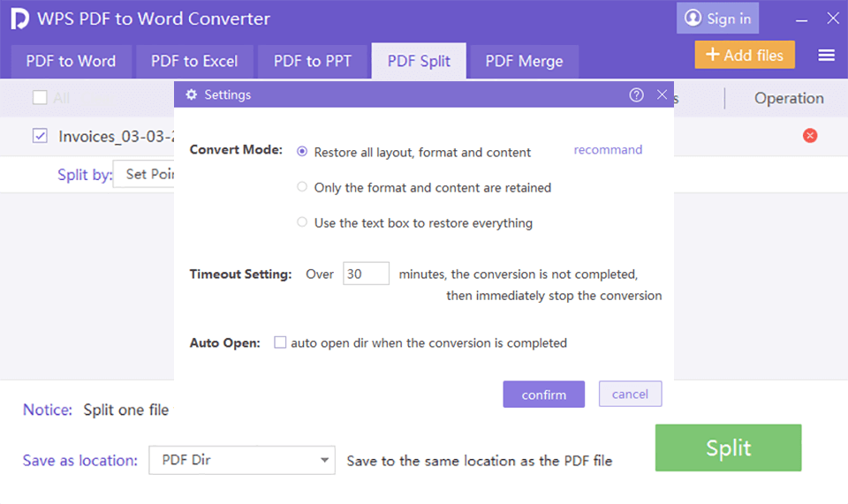The image size is (848, 504).
Task: Click the Settings dialog help question icon
Action: coord(637,95)
